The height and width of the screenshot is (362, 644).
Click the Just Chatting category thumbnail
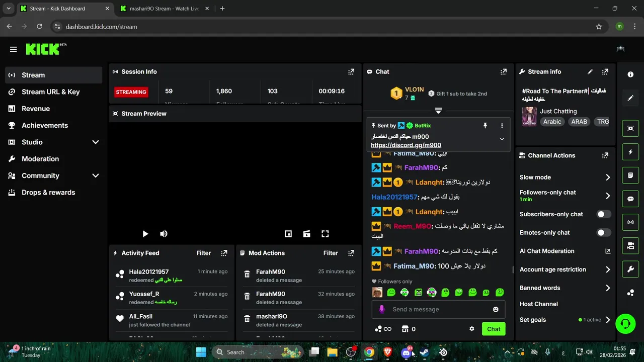pyautogui.click(x=529, y=116)
